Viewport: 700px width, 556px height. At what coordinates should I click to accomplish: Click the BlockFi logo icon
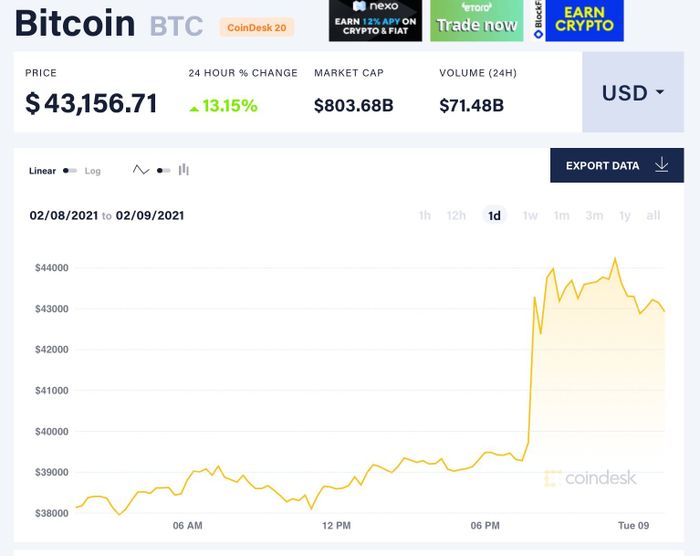(x=539, y=34)
